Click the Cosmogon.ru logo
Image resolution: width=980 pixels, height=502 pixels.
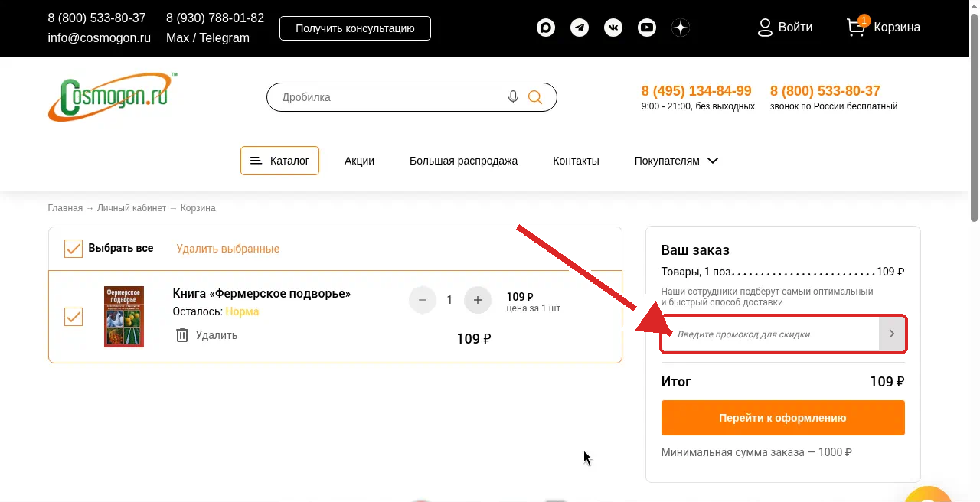tap(113, 96)
